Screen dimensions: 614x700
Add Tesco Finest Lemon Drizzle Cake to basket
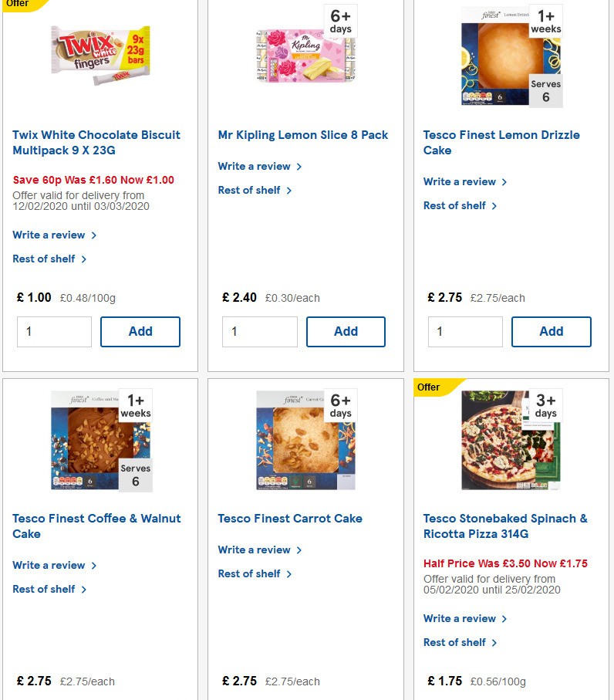552,331
